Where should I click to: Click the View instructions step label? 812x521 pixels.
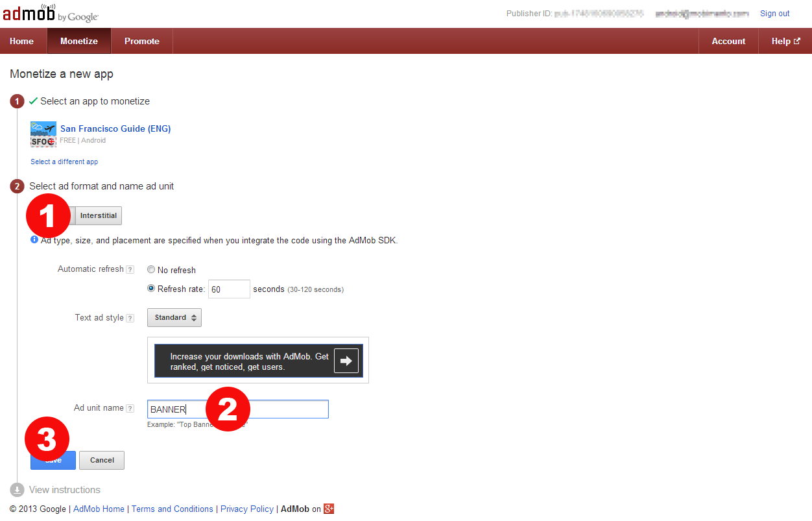coord(65,490)
